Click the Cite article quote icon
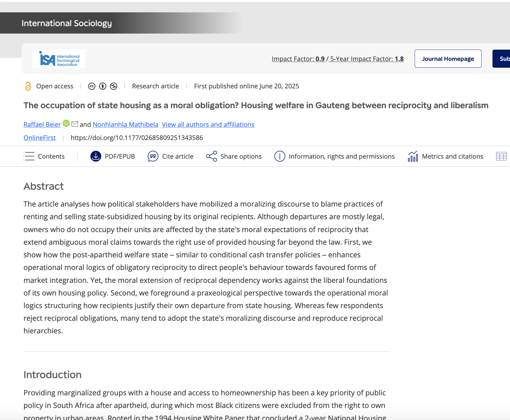This screenshot has height=420, width=510. pos(153,156)
